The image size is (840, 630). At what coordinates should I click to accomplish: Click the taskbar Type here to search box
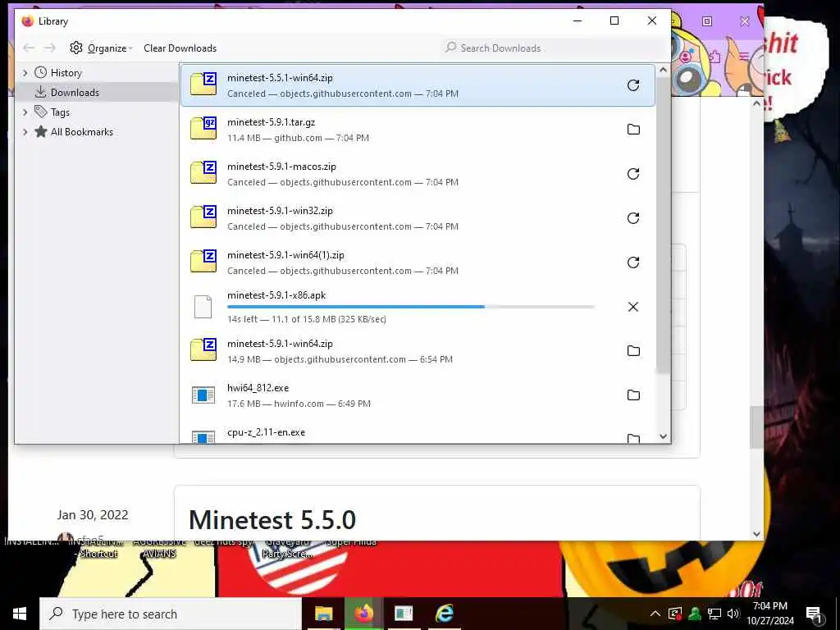tap(171, 614)
